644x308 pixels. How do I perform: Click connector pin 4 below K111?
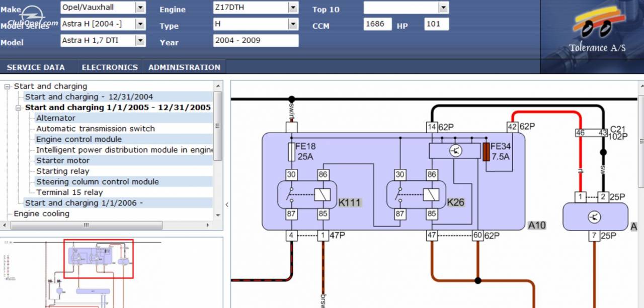point(291,235)
